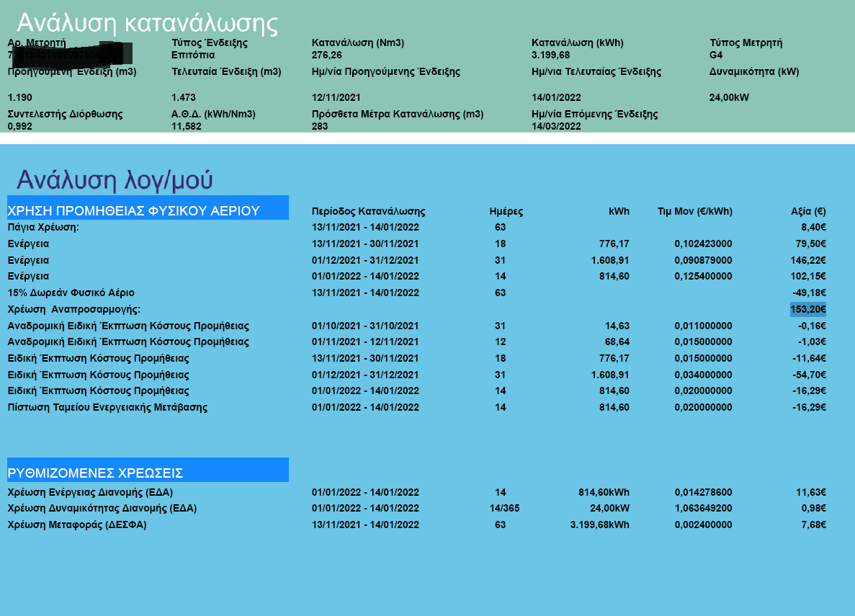Click the special discount amount -54,70€

click(809, 375)
